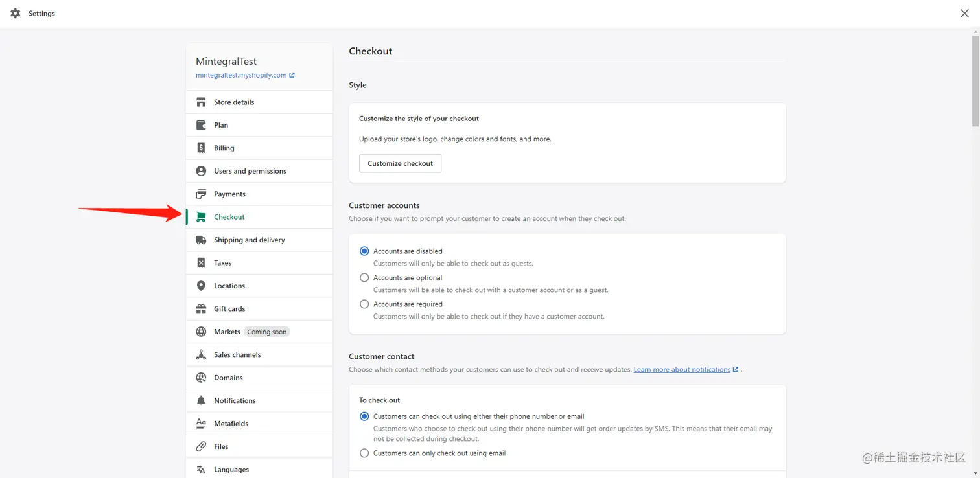980x478 pixels.
Task: Click the Sales channels network icon
Action: coord(201,355)
